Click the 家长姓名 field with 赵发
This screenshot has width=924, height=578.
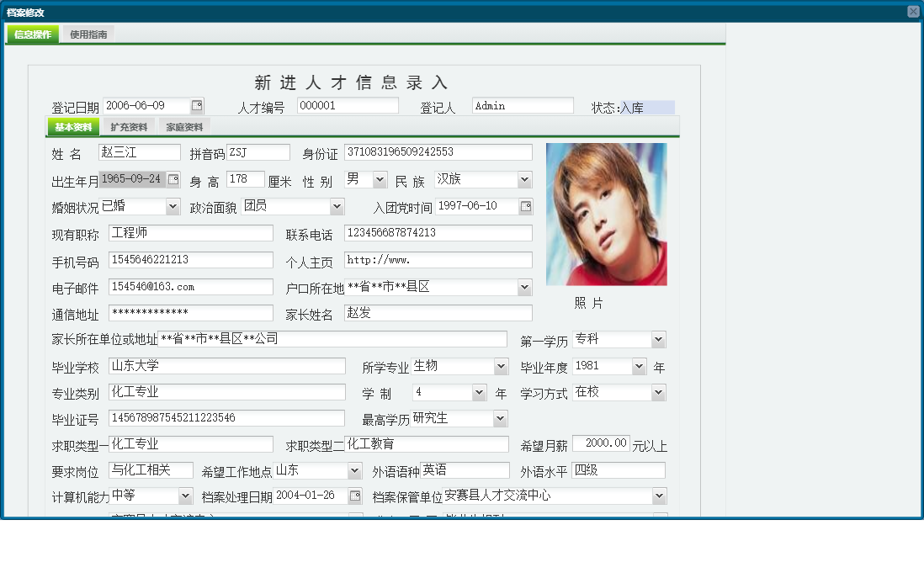(x=438, y=313)
